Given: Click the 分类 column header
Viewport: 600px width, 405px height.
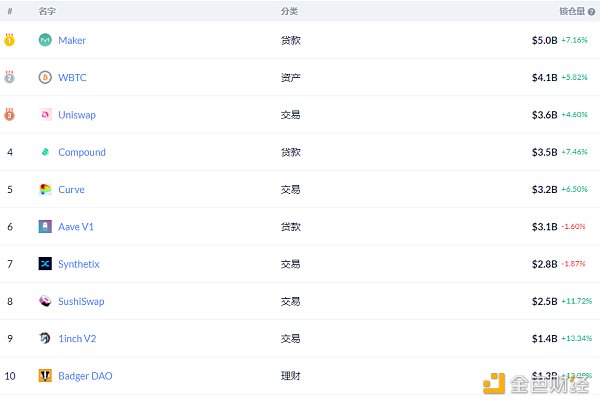Looking at the screenshot, I should click(x=289, y=11).
